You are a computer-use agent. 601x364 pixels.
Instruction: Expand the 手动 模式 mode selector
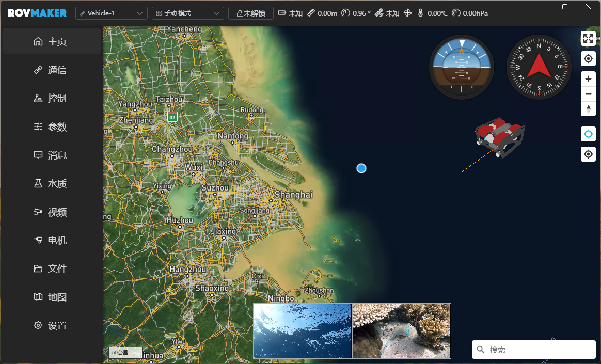tap(188, 13)
